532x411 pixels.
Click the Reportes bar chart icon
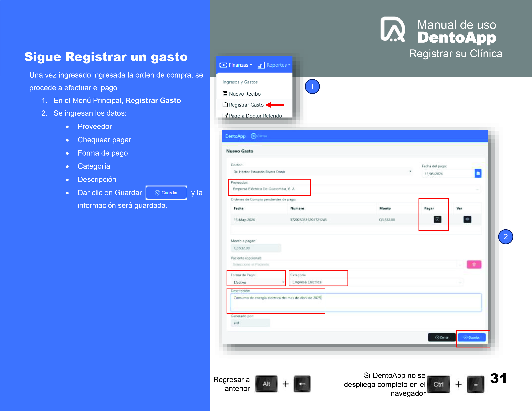261,65
